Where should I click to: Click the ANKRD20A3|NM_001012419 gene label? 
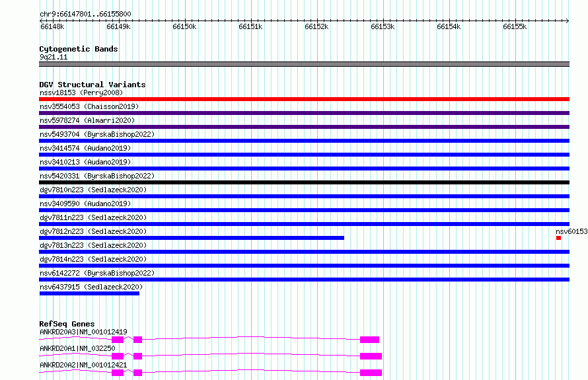pyautogui.click(x=83, y=332)
